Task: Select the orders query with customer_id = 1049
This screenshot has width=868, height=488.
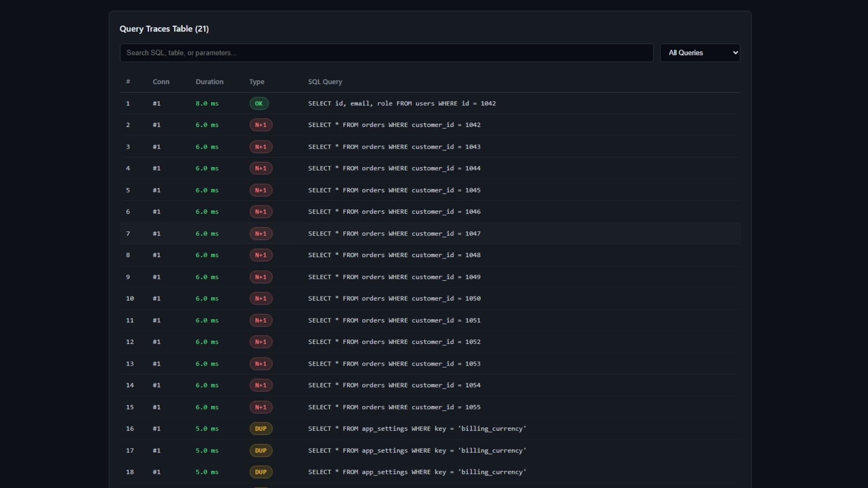Action: (394, 277)
